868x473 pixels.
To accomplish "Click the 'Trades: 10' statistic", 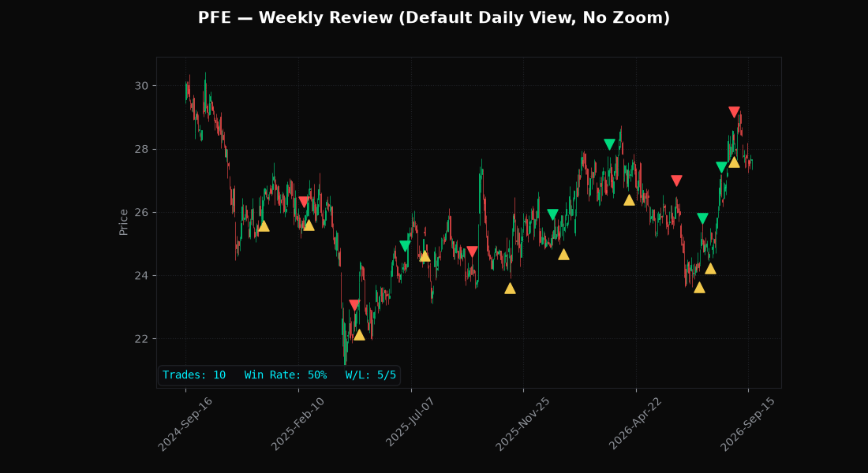I will click(194, 375).
